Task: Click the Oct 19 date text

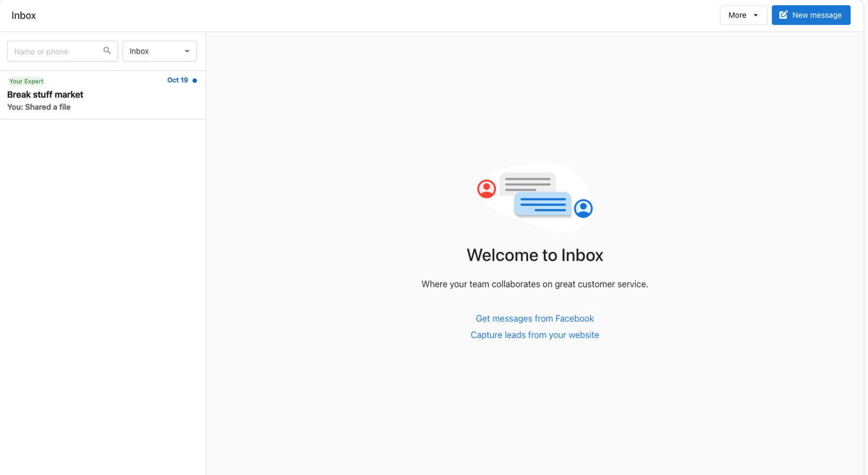Action: pyautogui.click(x=178, y=80)
